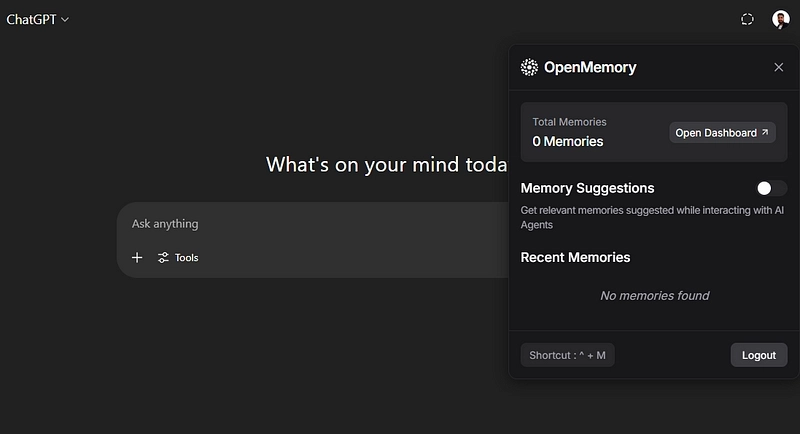Open the ChatGPT model selector dropdown

point(37,19)
